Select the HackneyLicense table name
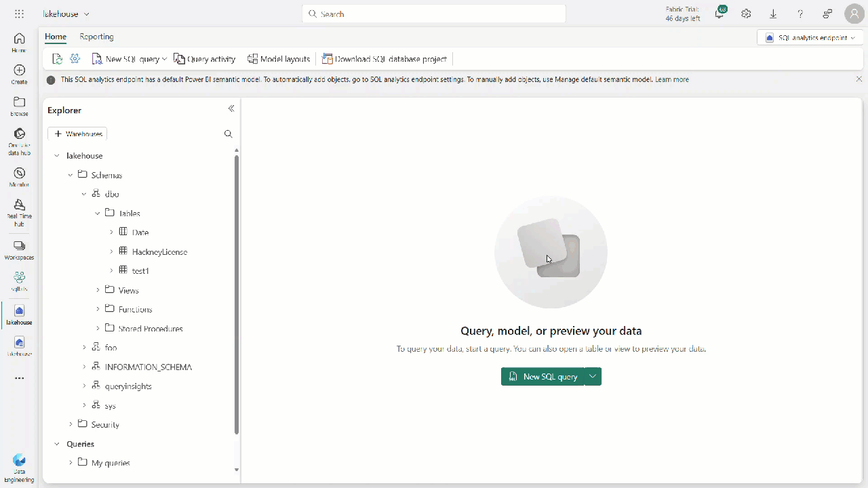868x488 pixels. click(x=159, y=251)
